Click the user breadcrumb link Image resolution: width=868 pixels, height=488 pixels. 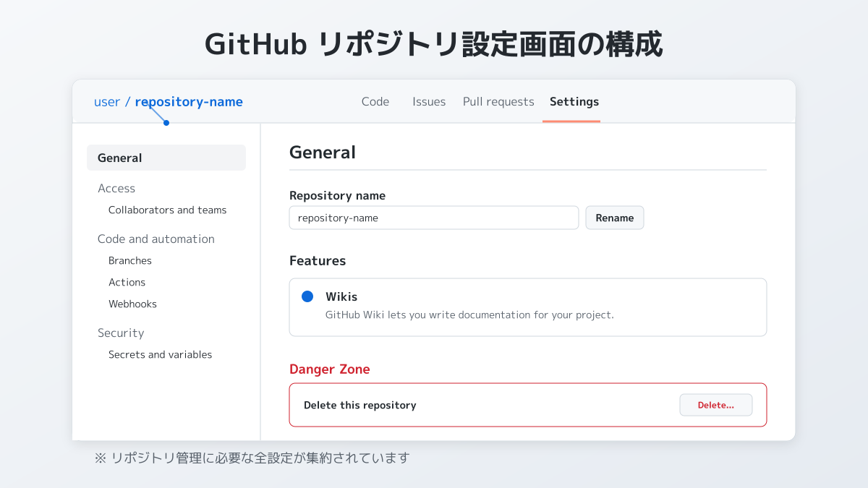click(x=107, y=102)
